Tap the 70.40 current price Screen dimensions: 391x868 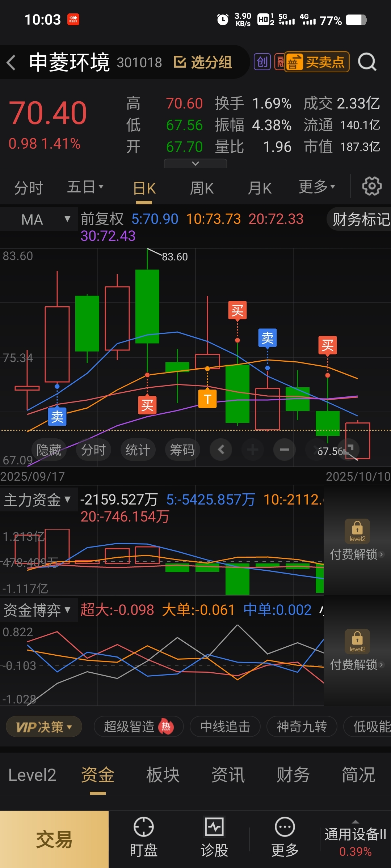click(48, 113)
